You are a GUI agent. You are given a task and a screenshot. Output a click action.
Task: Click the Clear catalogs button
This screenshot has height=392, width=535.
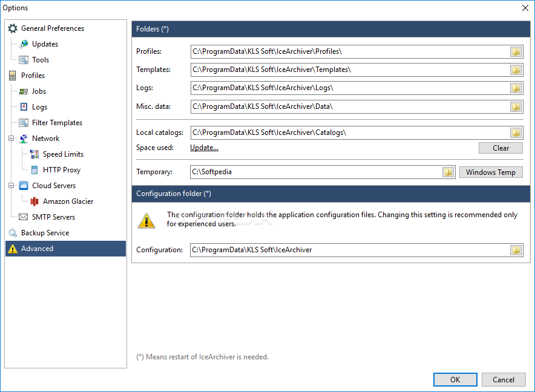tap(501, 148)
